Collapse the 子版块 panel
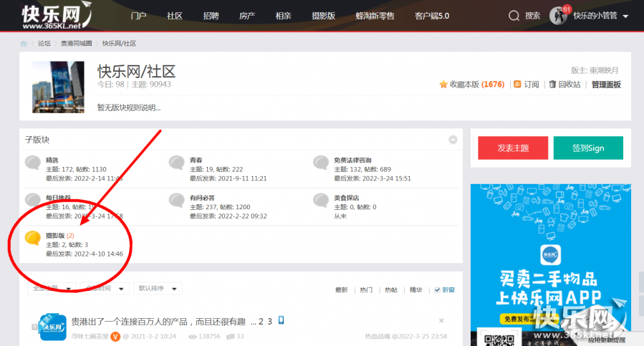644x346 pixels. tap(453, 140)
